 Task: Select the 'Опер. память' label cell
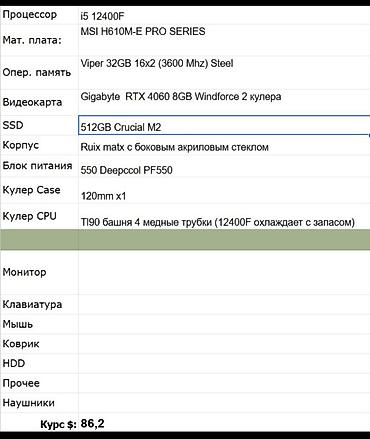[39, 73]
